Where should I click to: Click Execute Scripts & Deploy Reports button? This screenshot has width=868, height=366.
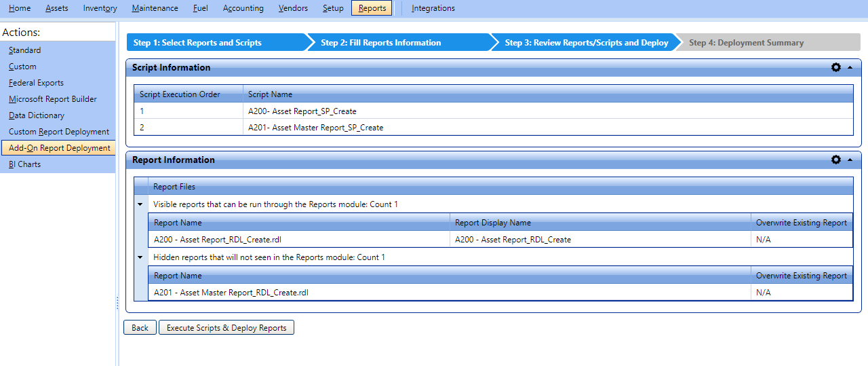(x=226, y=328)
